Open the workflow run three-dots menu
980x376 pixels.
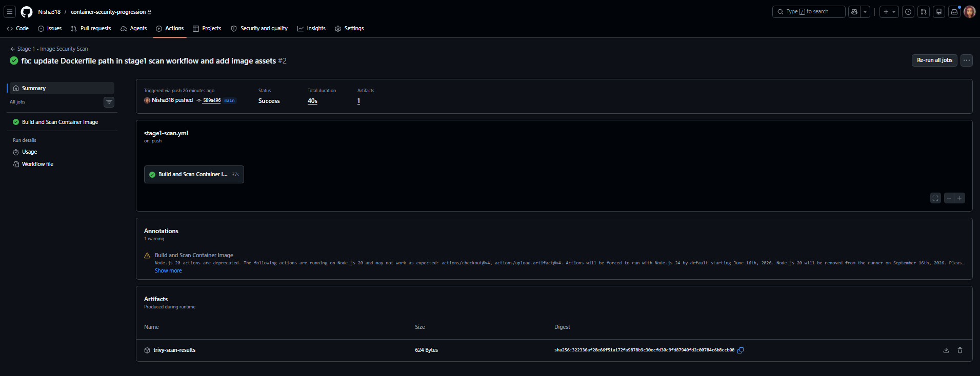(x=967, y=60)
